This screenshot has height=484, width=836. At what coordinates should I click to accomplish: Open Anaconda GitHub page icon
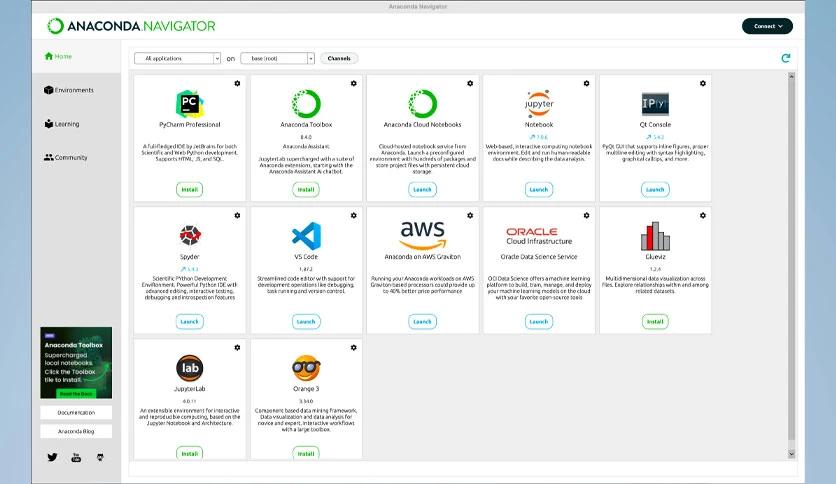[x=100, y=457]
